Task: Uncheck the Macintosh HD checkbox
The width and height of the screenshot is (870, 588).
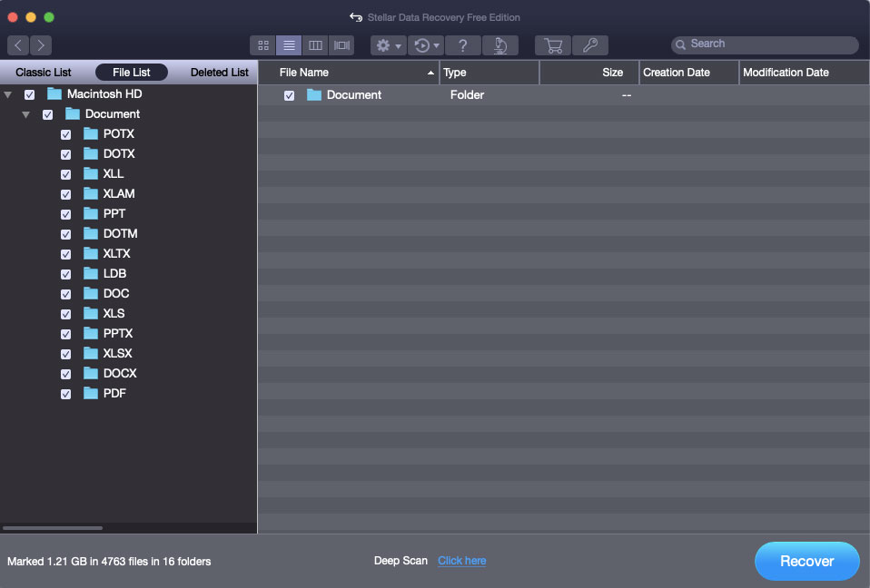Action: click(29, 94)
